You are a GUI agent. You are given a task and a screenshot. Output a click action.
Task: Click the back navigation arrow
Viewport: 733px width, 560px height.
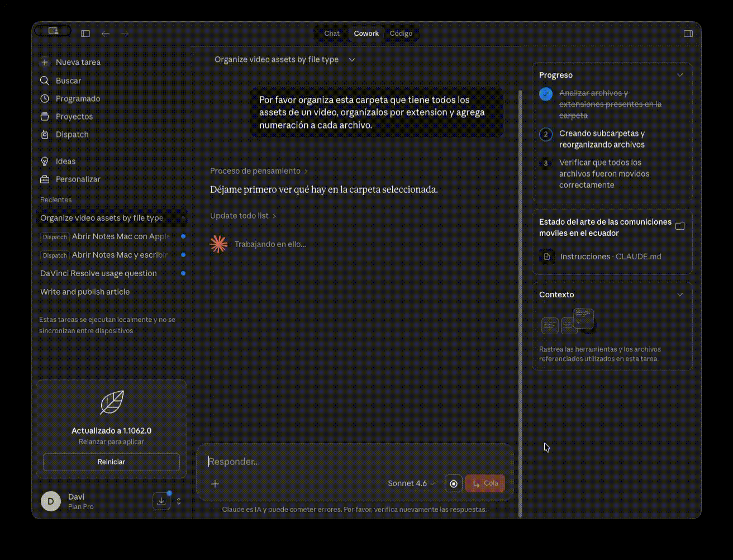click(x=106, y=34)
